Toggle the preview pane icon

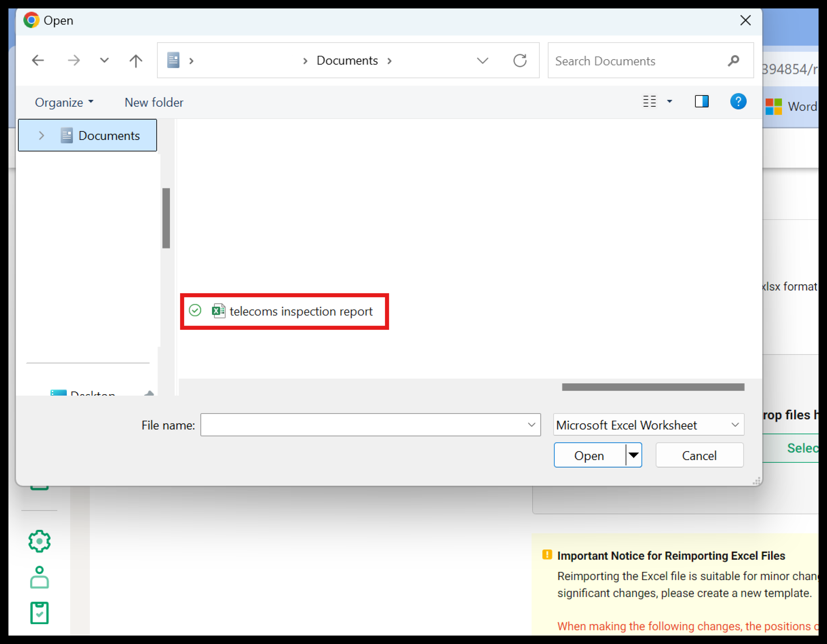click(701, 101)
